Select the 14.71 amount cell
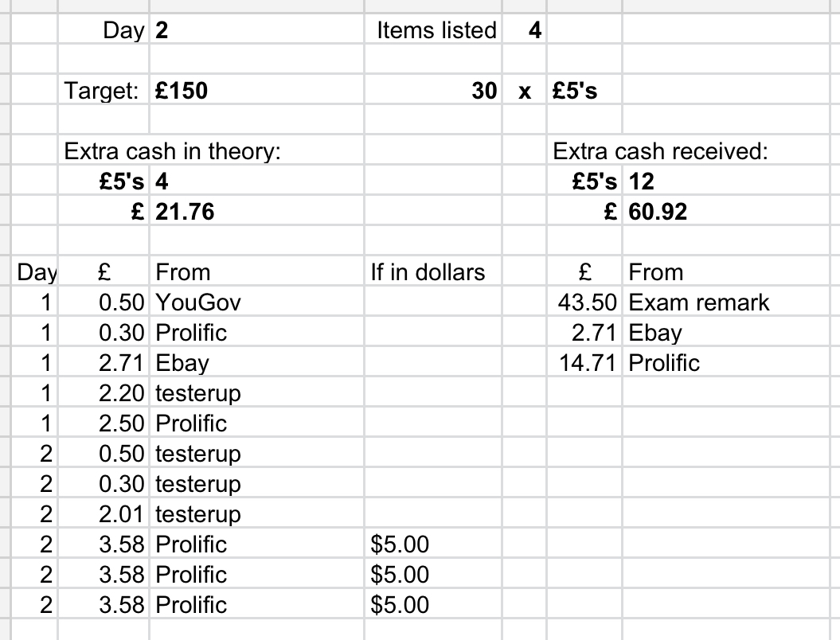This screenshot has width=840, height=640. pos(588,363)
